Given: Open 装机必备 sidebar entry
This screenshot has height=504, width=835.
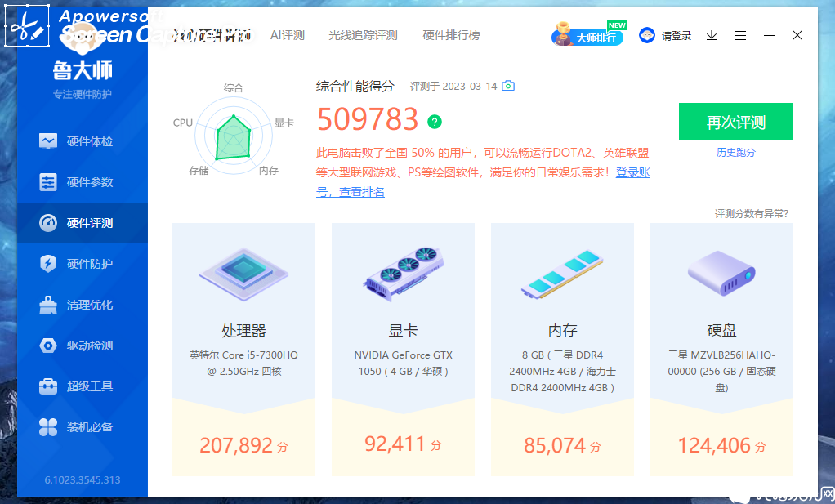Looking at the screenshot, I should tap(82, 427).
